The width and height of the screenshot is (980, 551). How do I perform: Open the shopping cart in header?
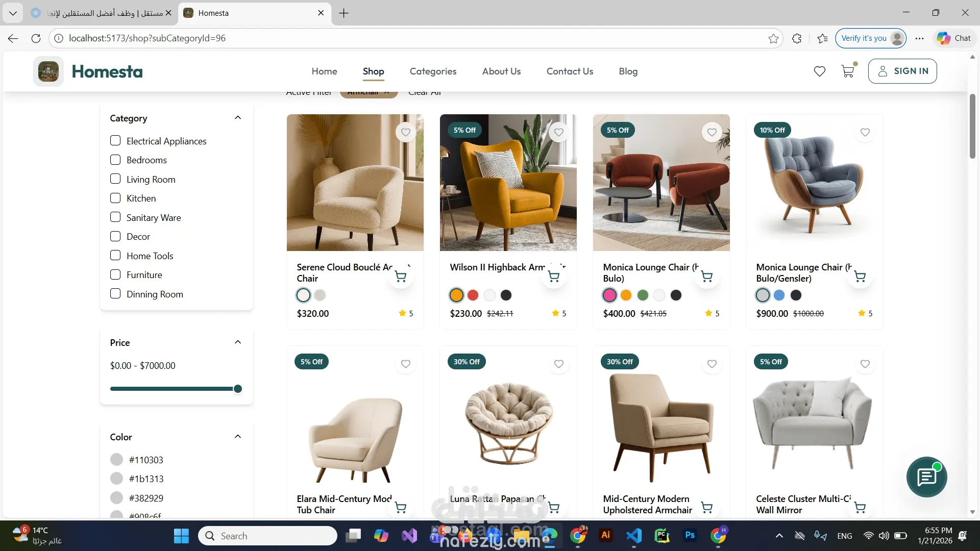click(x=848, y=71)
